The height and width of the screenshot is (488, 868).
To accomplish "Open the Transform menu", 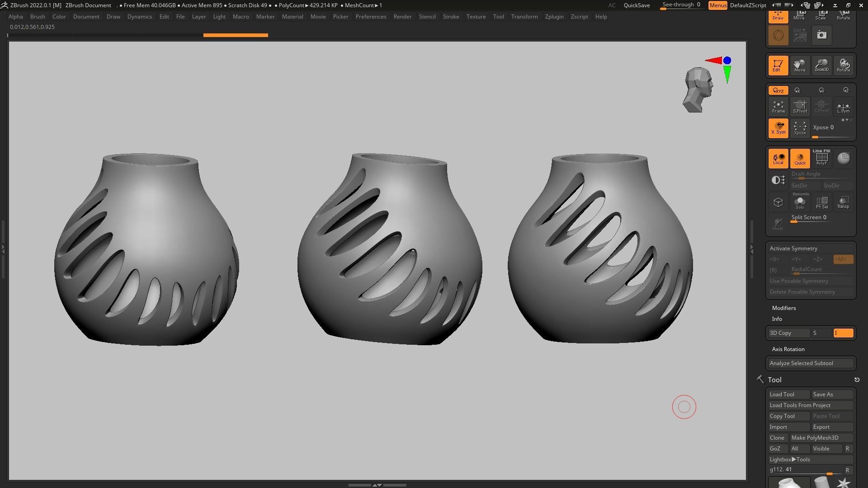I will click(x=524, y=17).
